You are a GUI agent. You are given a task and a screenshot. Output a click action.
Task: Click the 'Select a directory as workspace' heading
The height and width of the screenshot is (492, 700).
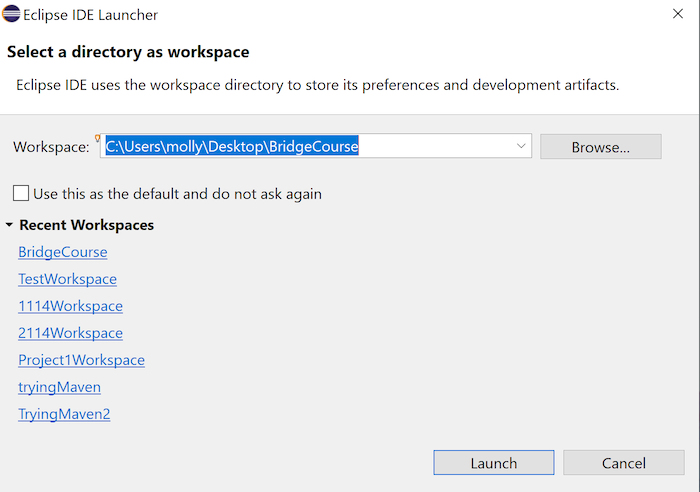[128, 51]
